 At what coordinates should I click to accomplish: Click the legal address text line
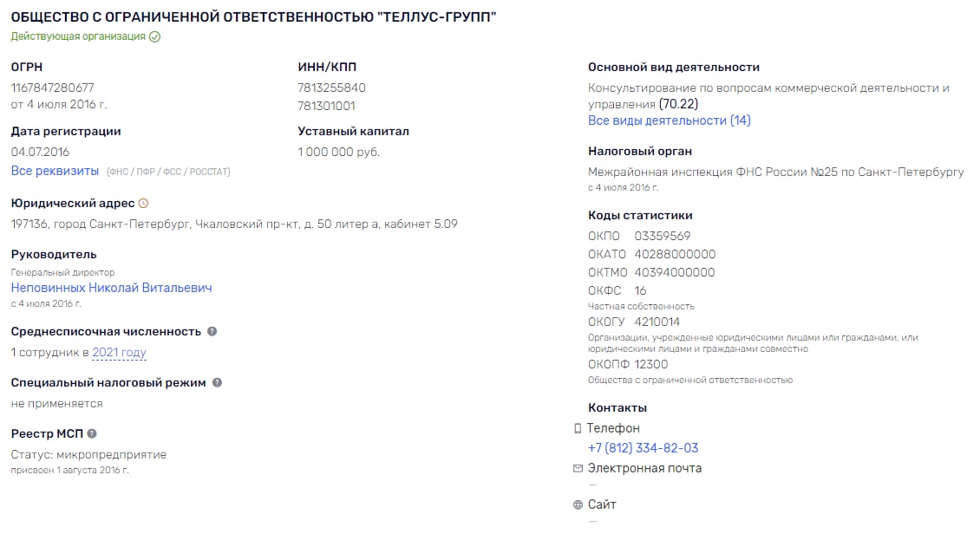(x=234, y=224)
